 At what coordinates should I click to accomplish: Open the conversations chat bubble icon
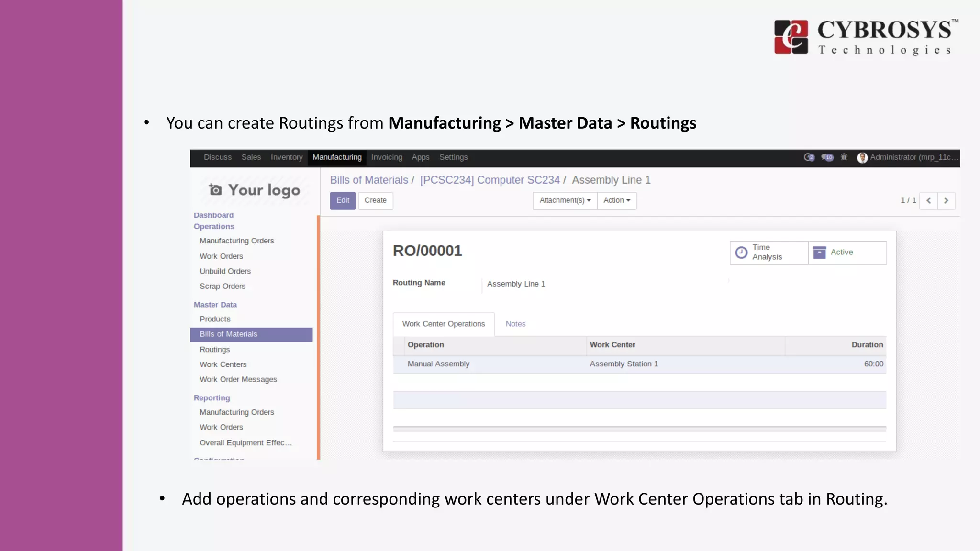(827, 157)
